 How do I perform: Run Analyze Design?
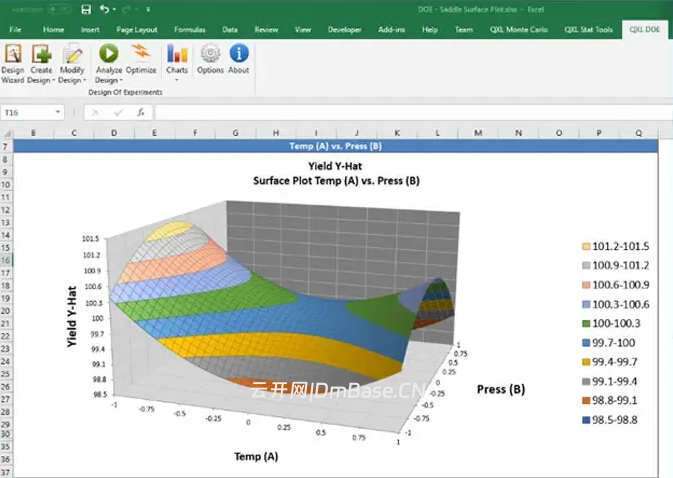[109, 64]
